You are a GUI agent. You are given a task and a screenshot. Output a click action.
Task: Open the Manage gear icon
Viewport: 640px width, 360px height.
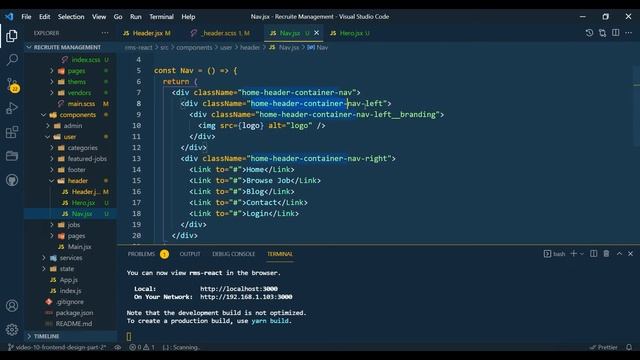coord(12,329)
